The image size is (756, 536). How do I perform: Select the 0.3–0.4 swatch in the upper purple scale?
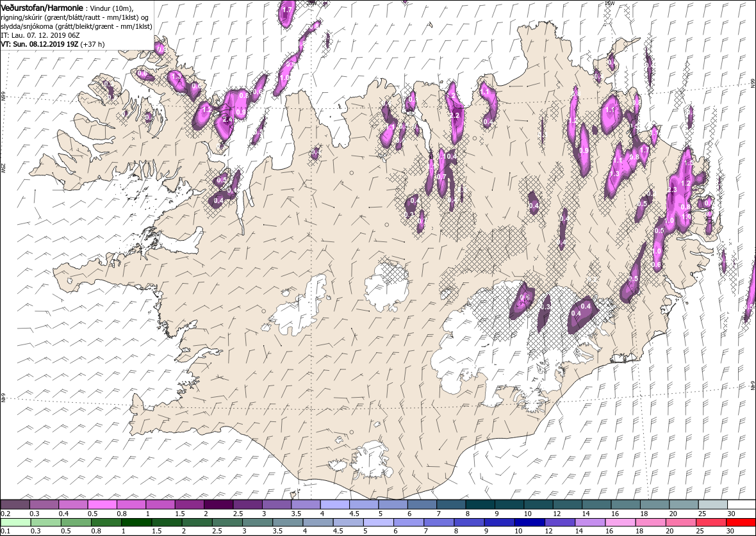pos(44,504)
